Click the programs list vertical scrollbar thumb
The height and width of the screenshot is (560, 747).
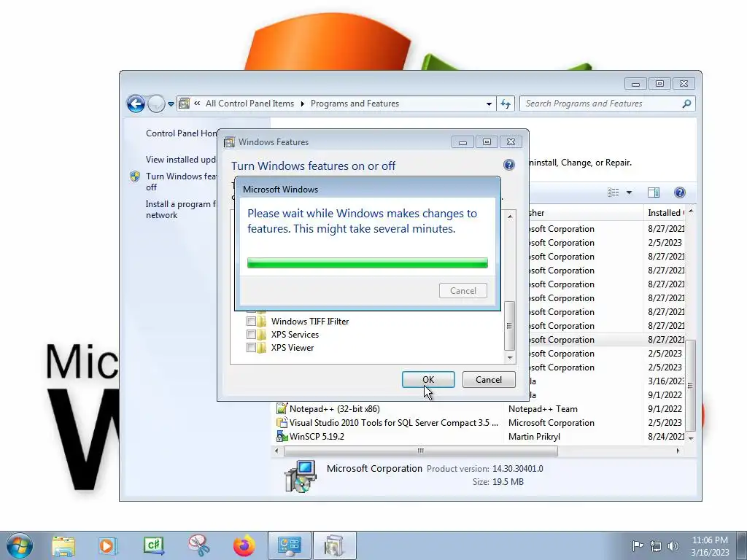pyautogui.click(x=690, y=386)
